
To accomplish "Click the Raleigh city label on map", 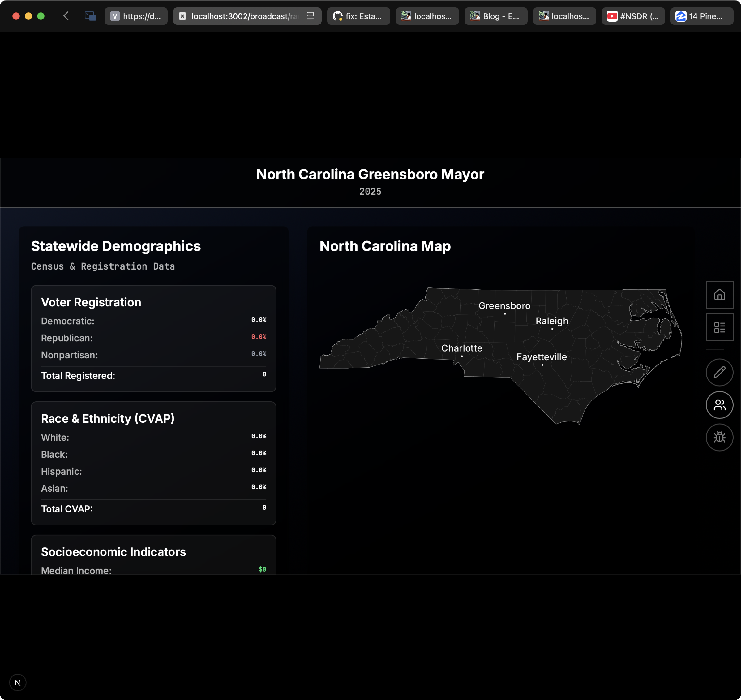I will pyautogui.click(x=551, y=321).
